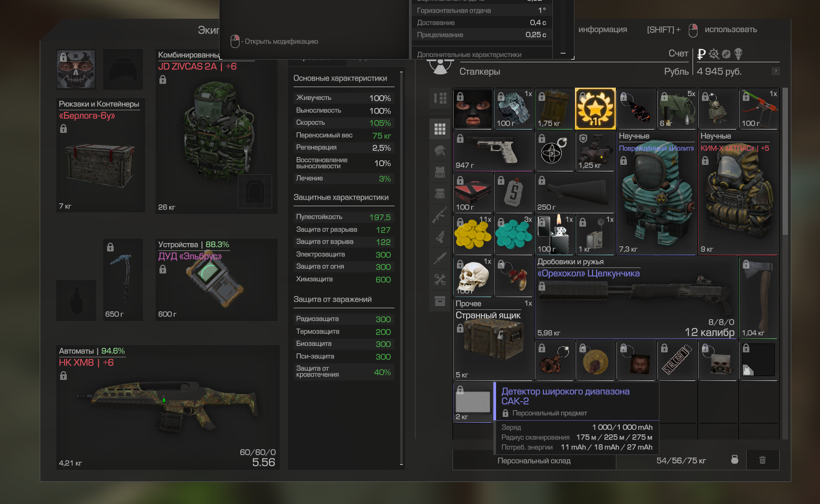Open the Персональный склад tab
Viewport: 820px width, 504px height.
[x=534, y=460]
